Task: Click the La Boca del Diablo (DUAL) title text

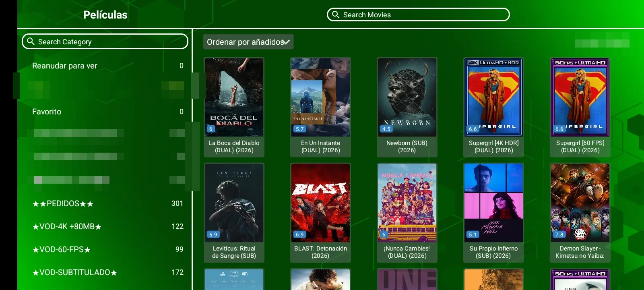Action: point(234,147)
